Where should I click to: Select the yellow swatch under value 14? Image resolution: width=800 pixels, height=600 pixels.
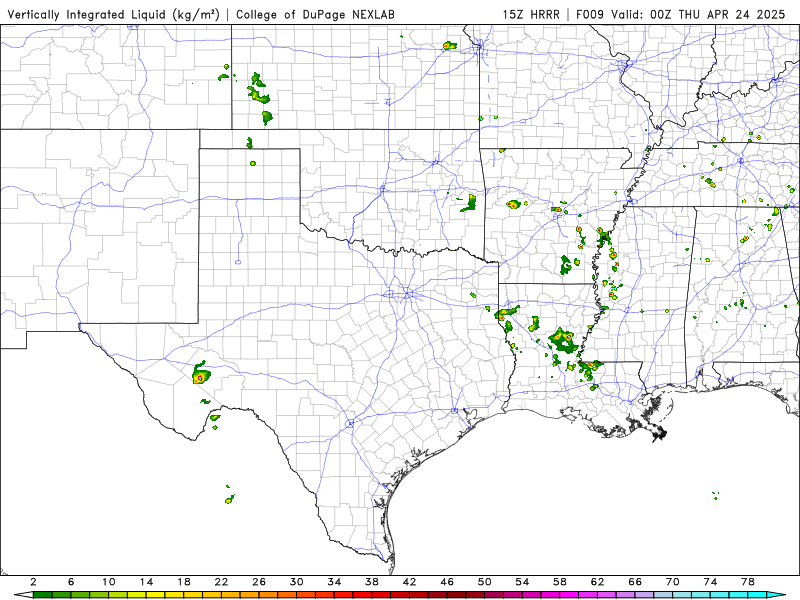[x=156, y=595]
